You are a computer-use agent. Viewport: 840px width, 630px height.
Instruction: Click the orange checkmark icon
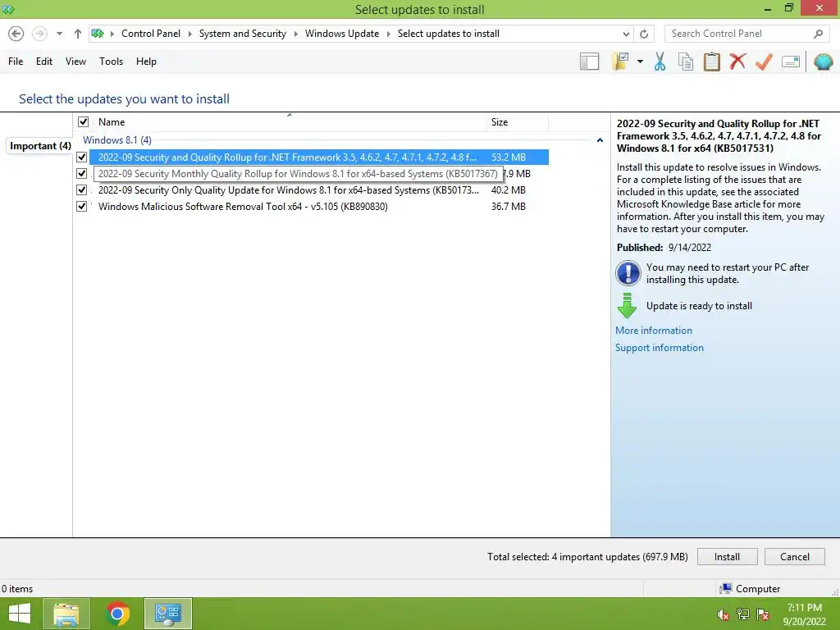click(764, 62)
